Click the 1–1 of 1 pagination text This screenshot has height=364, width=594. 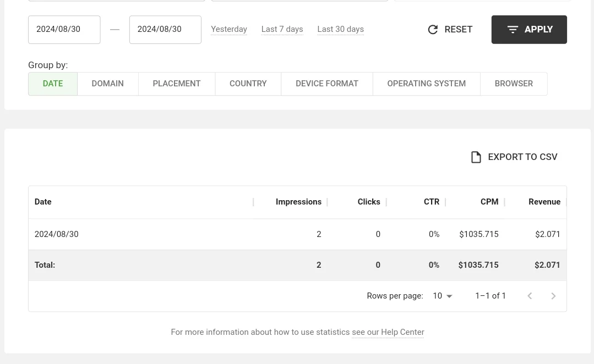pyautogui.click(x=491, y=296)
